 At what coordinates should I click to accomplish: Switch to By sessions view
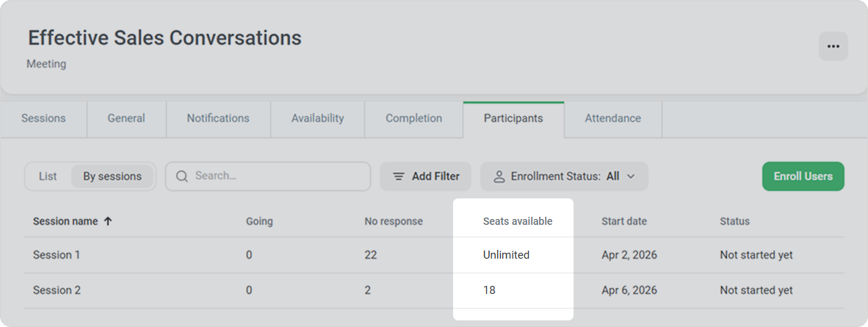[x=112, y=176]
